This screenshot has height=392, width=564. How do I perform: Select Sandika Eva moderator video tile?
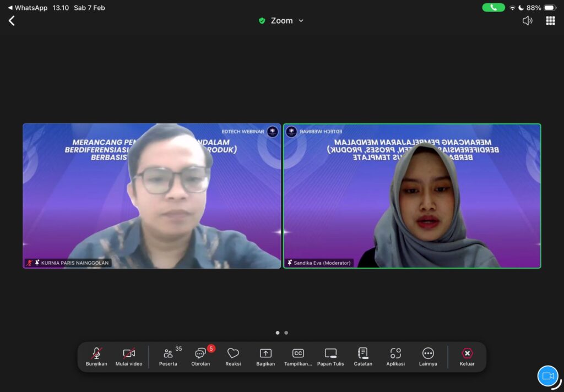pos(412,196)
